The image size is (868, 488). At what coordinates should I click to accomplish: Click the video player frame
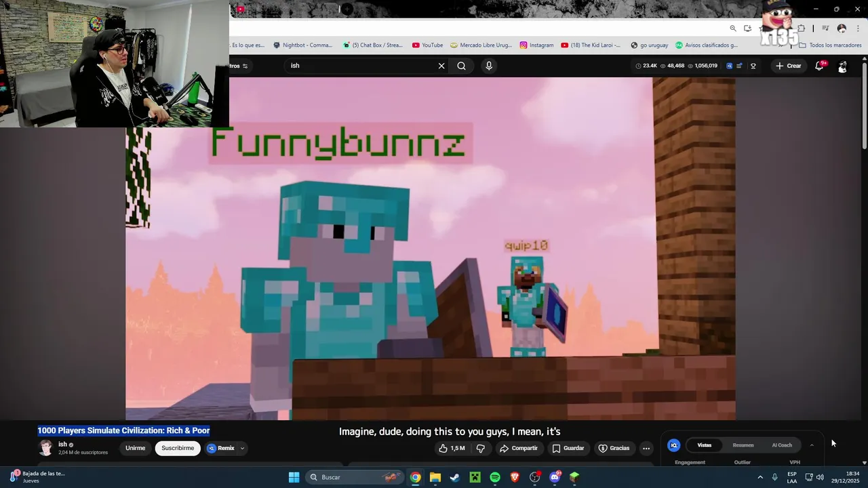(431, 249)
